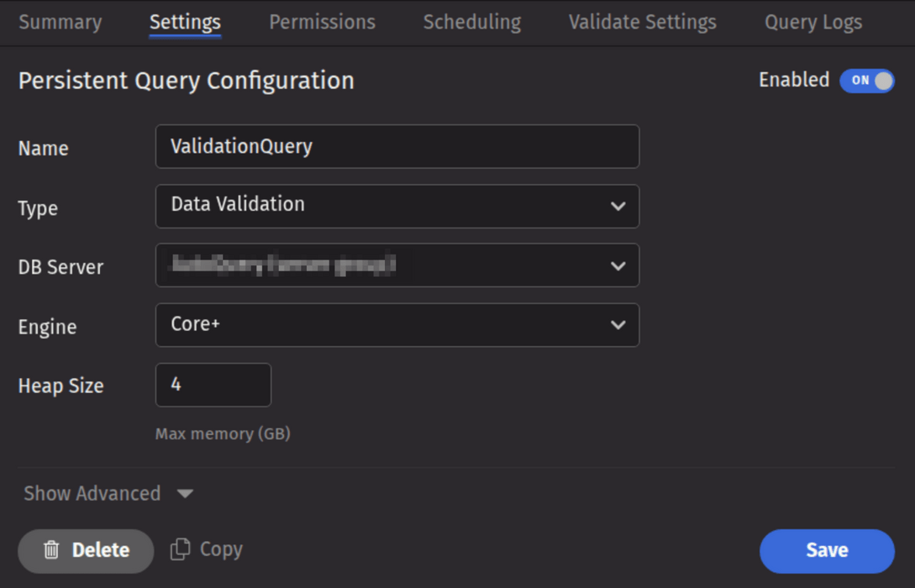Screen dimensions: 915x588
Task: Click the DB Server chevron arrow
Action: pos(618,265)
